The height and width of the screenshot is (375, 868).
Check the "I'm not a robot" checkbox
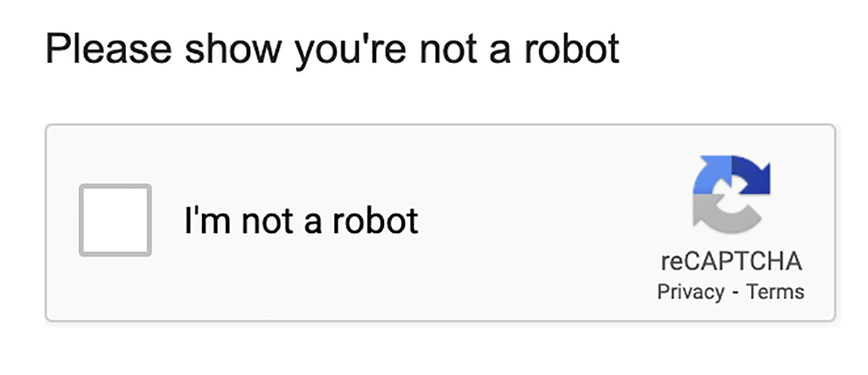tap(115, 220)
